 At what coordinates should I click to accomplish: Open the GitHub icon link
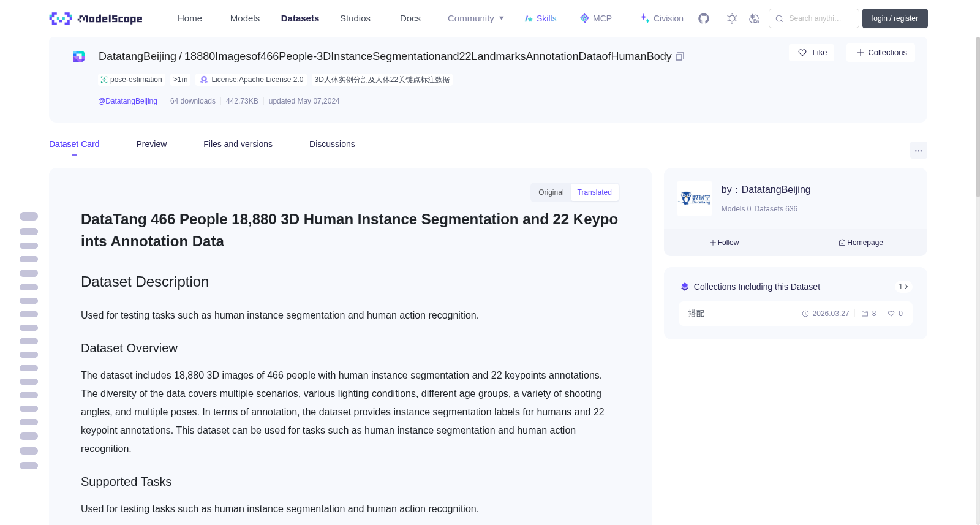pos(704,18)
